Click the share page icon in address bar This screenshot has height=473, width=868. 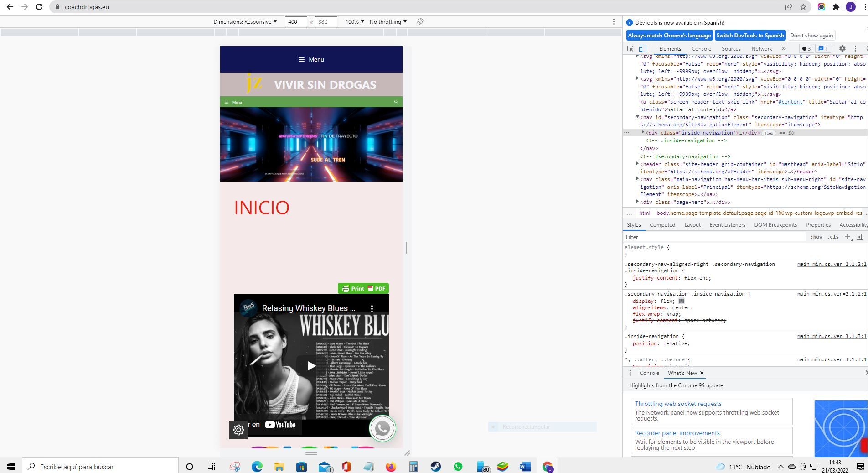pyautogui.click(x=789, y=7)
